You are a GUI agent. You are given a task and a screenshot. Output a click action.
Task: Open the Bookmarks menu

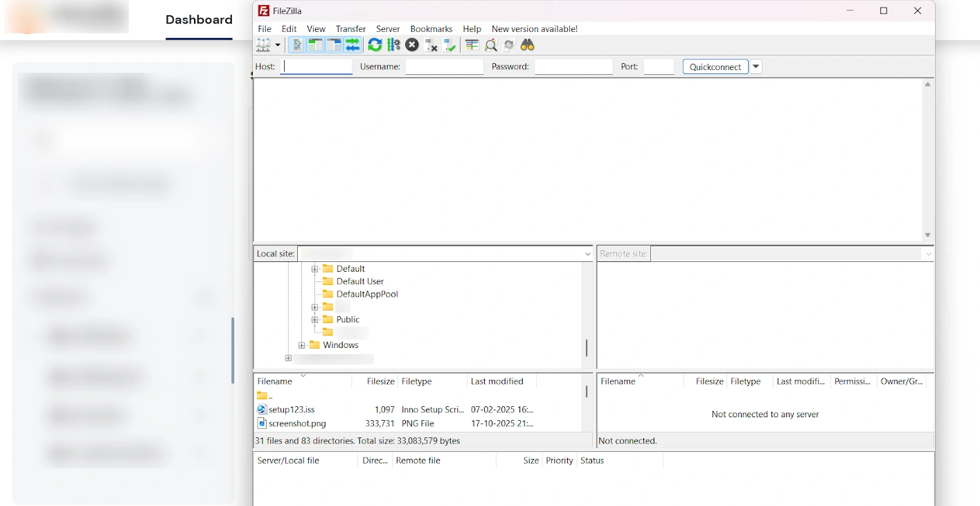(x=431, y=28)
